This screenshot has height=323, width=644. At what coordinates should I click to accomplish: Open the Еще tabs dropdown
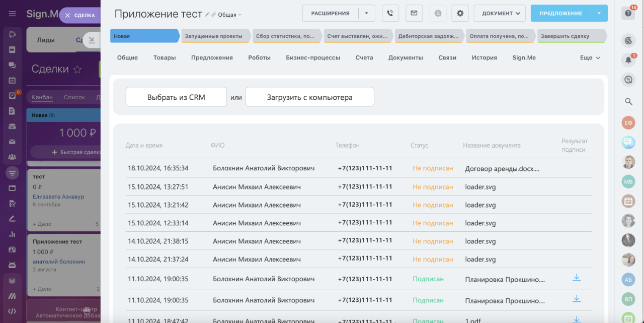[590, 58]
